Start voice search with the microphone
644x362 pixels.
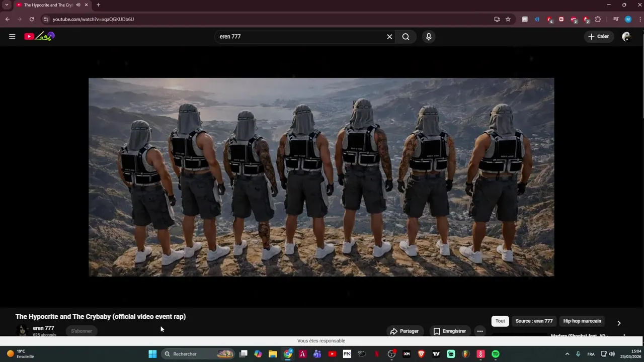pyautogui.click(x=429, y=37)
